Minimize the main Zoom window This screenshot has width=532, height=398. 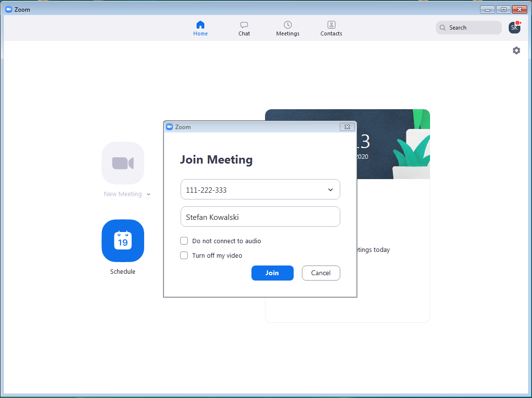[487, 10]
